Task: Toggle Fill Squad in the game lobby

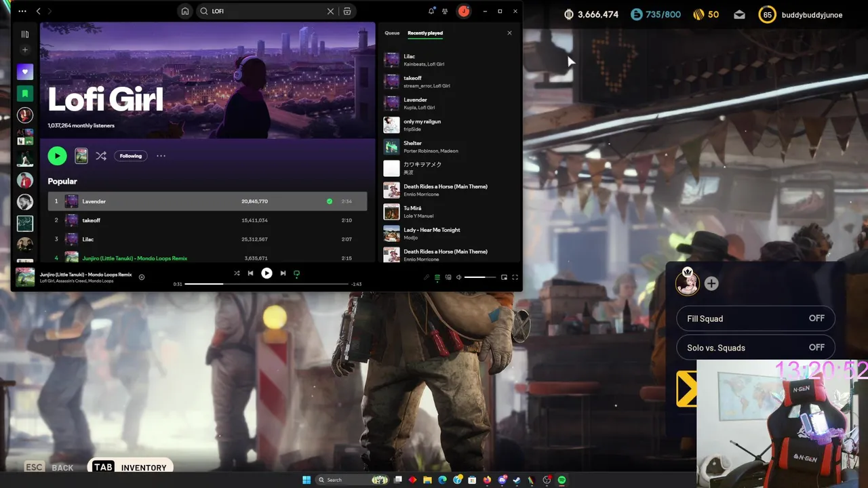Action: point(755,319)
